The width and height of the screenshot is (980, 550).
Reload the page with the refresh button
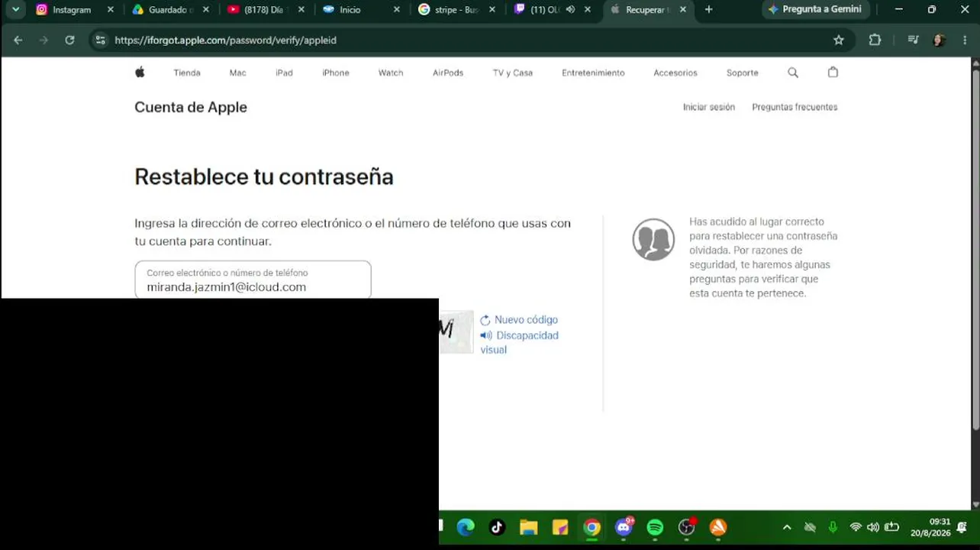[x=69, y=40]
